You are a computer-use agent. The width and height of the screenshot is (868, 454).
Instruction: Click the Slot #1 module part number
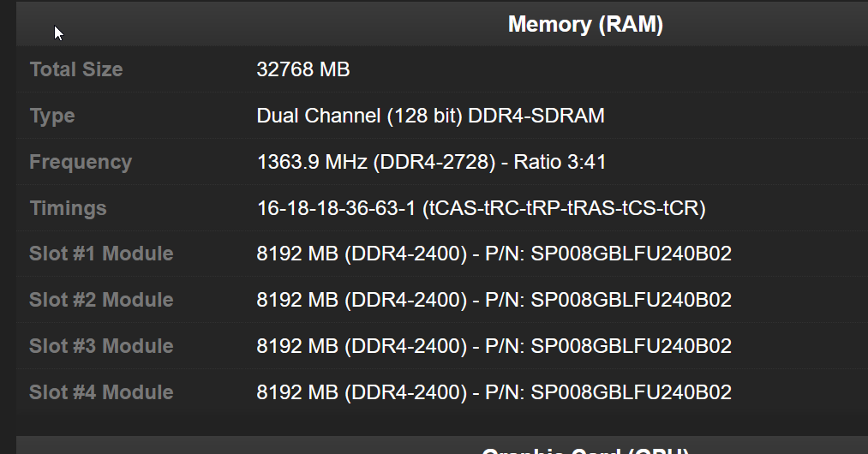tap(631, 254)
